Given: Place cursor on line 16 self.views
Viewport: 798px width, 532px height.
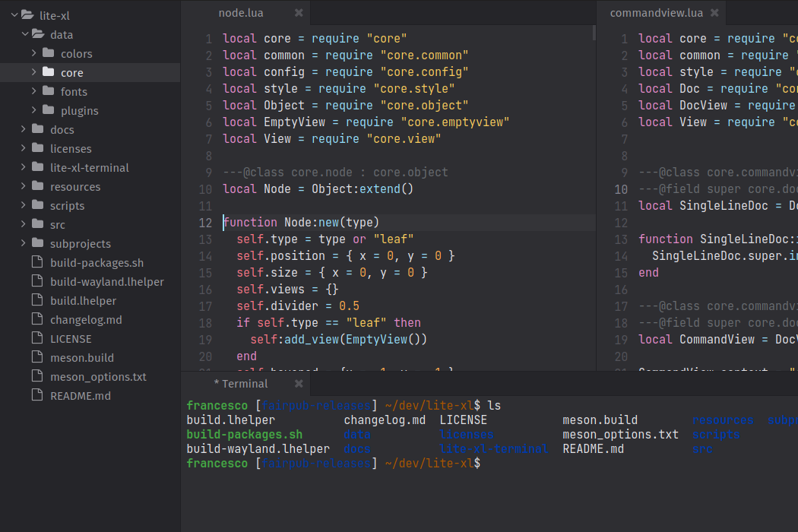Looking at the screenshot, I should (x=287, y=289).
